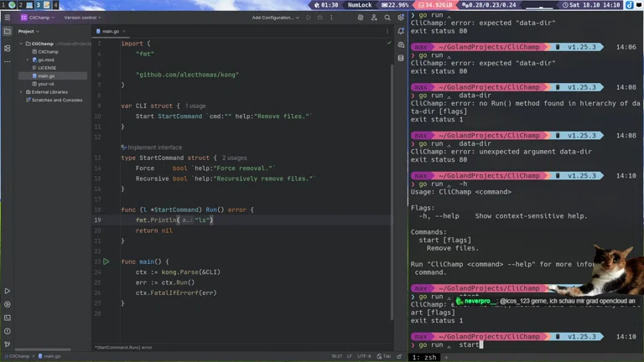Open the Problems tool window

pos(8,331)
